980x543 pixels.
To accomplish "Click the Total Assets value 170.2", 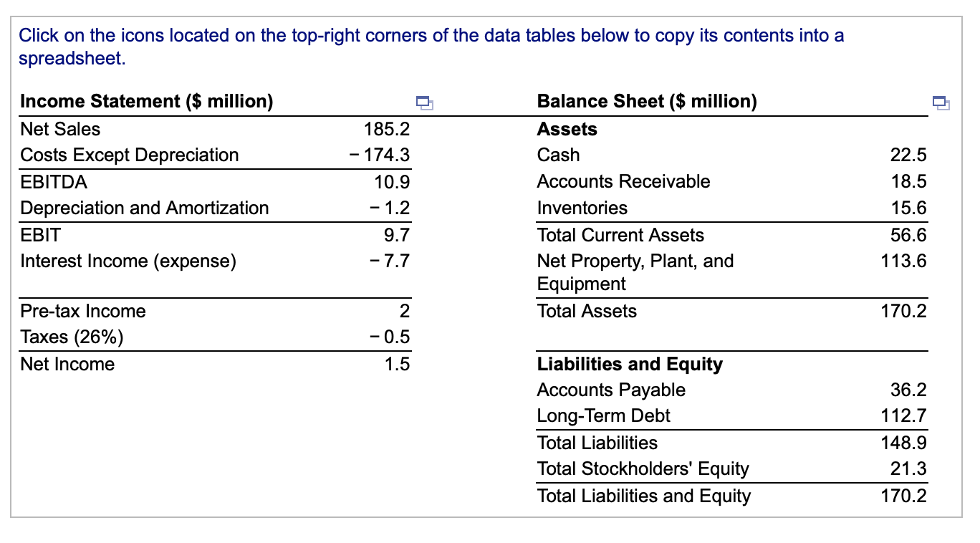I will point(904,311).
